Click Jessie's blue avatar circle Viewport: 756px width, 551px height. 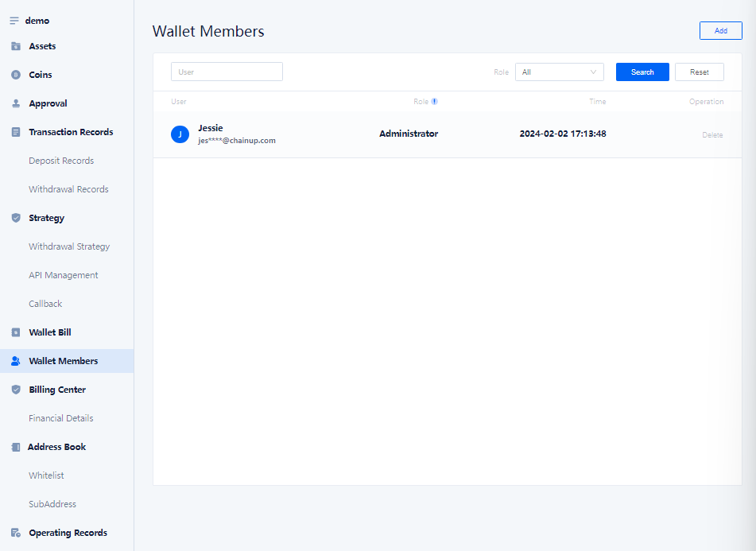[x=180, y=134]
